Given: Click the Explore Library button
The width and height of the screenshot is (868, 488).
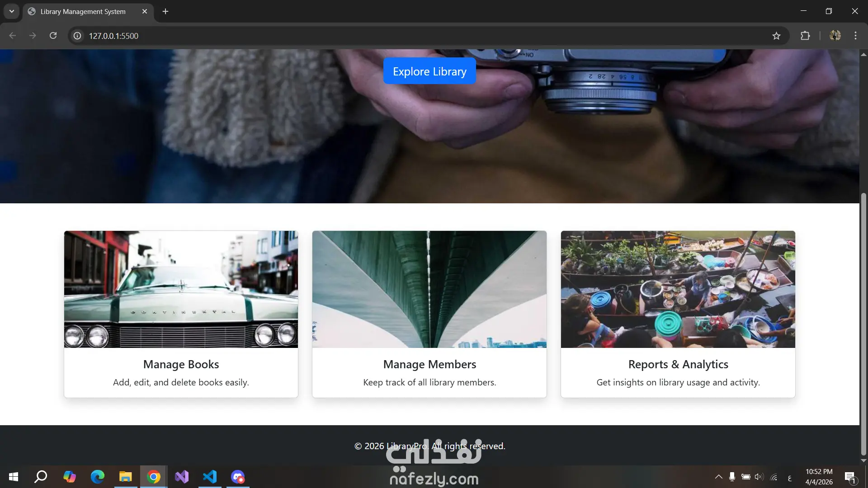Looking at the screenshot, I should pyautogui.click(x=429, y=71).
